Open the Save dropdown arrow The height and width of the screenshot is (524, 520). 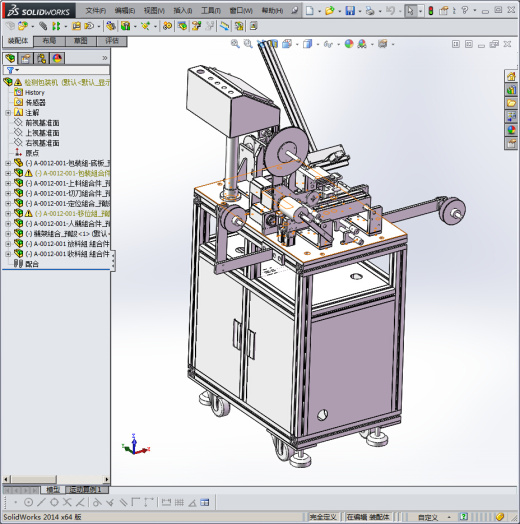point(360,11)
